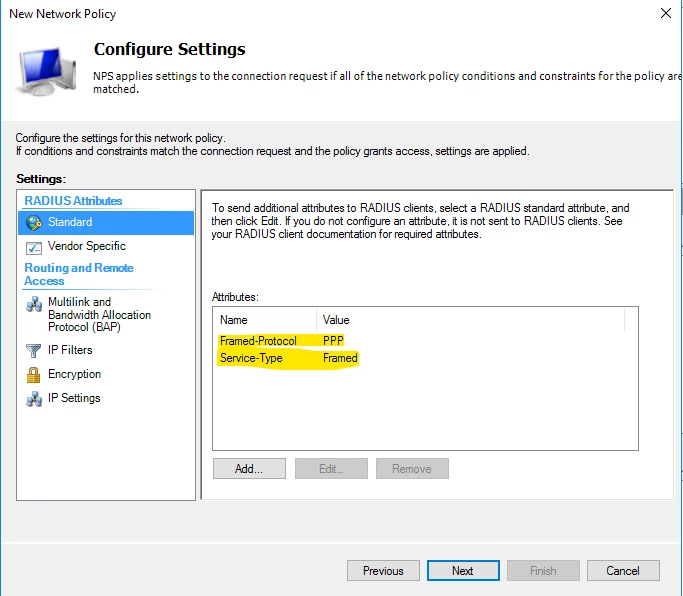Click the IP Filters funnel icon

tap(34, 350)
